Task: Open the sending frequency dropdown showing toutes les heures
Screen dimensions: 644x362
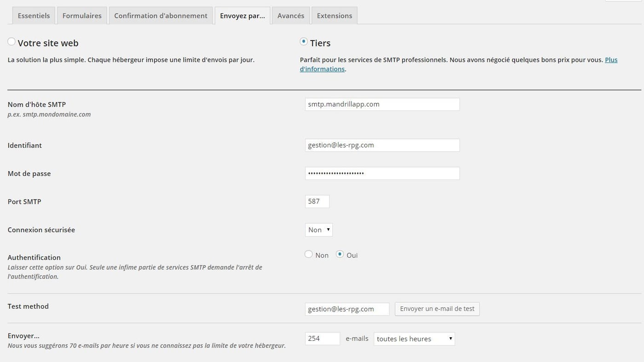Action: [x=413, y=339]
